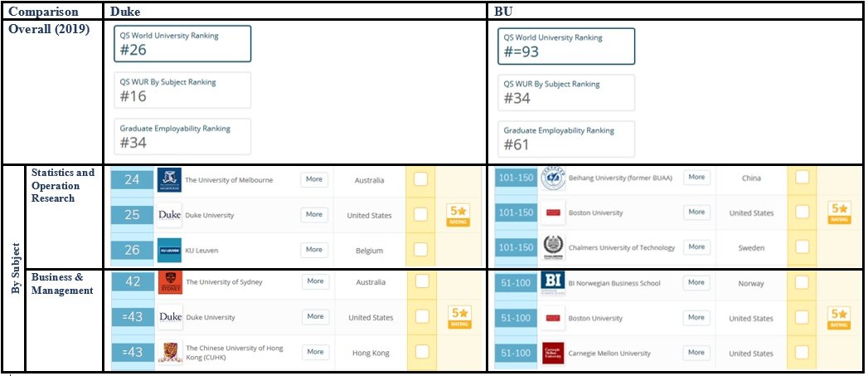The image size is (868, 376).
Task: Tick the compare checkbox for KU Leuven
Action: [x=420, y=249]
